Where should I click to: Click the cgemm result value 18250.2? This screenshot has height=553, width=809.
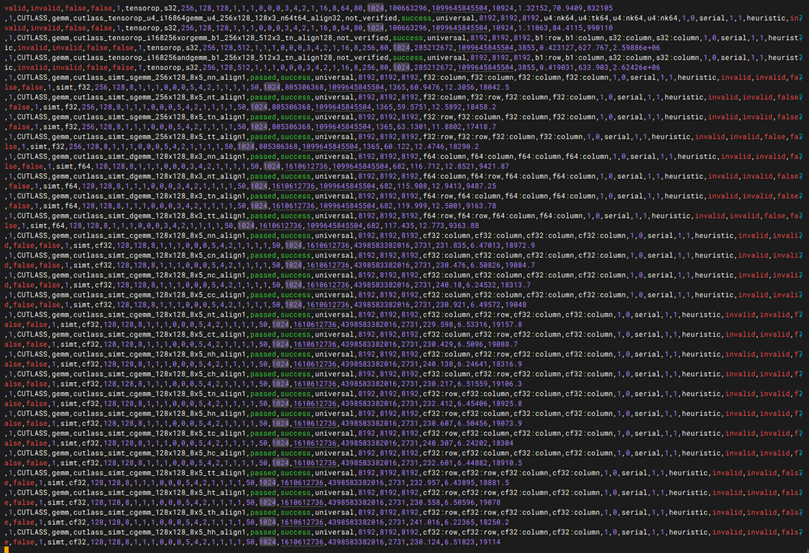[494, 523]
